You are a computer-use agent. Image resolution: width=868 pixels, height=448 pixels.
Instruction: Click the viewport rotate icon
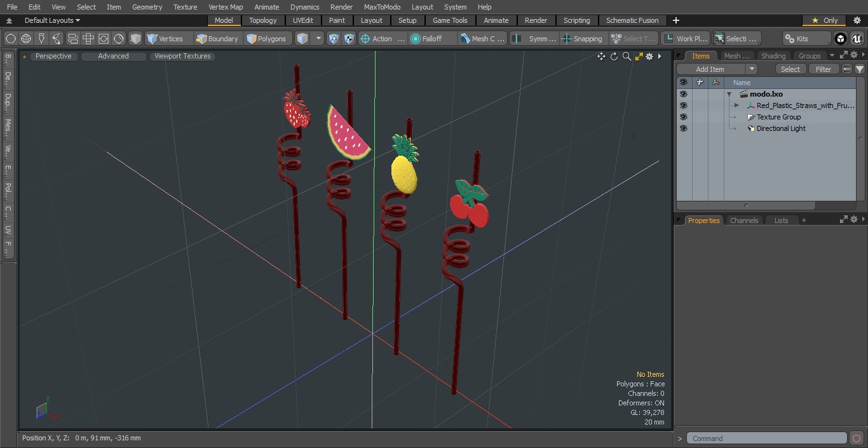click(614, 57)
